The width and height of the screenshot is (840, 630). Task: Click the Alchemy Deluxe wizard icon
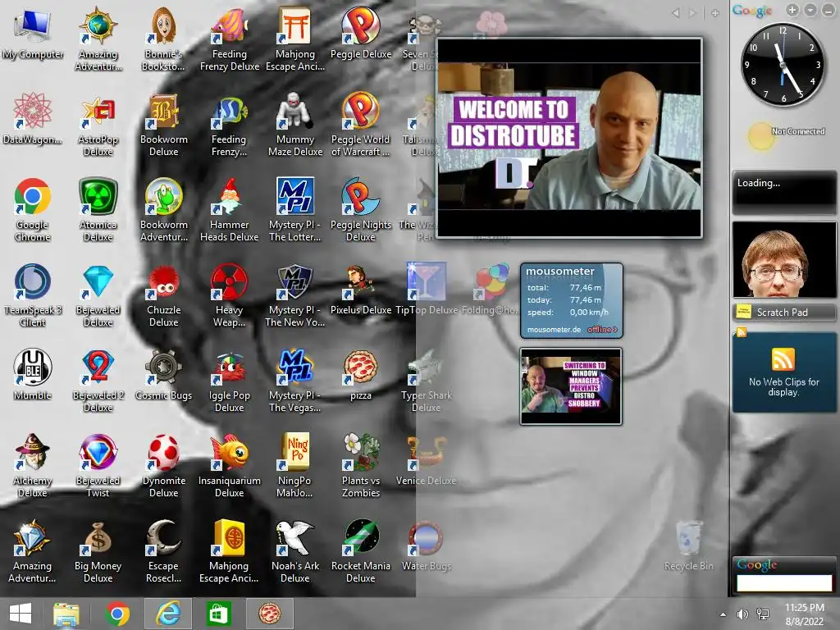tap(32, 452)
